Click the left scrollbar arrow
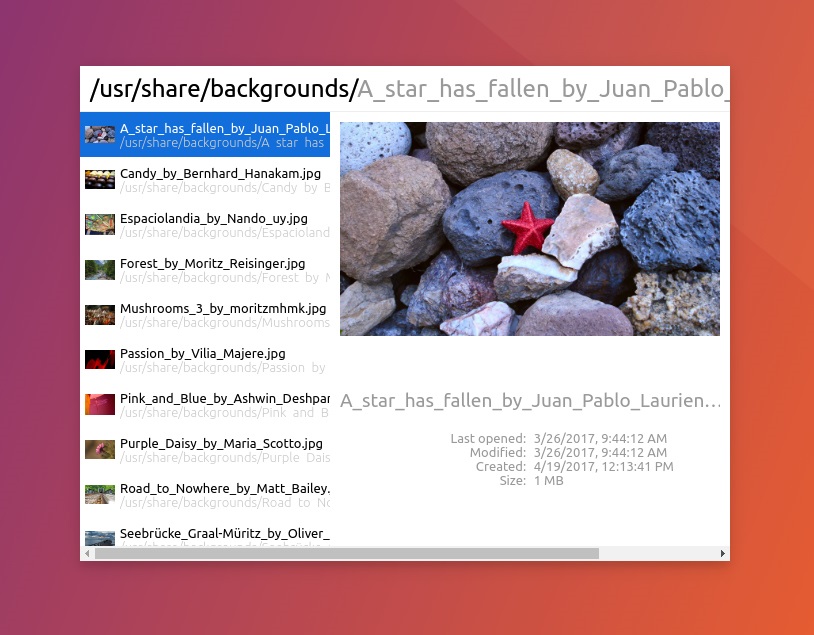814x635 pixels. 86,553
